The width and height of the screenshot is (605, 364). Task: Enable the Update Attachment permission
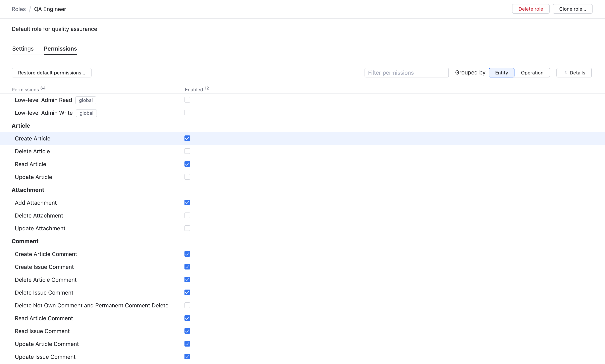coord(187,228)
